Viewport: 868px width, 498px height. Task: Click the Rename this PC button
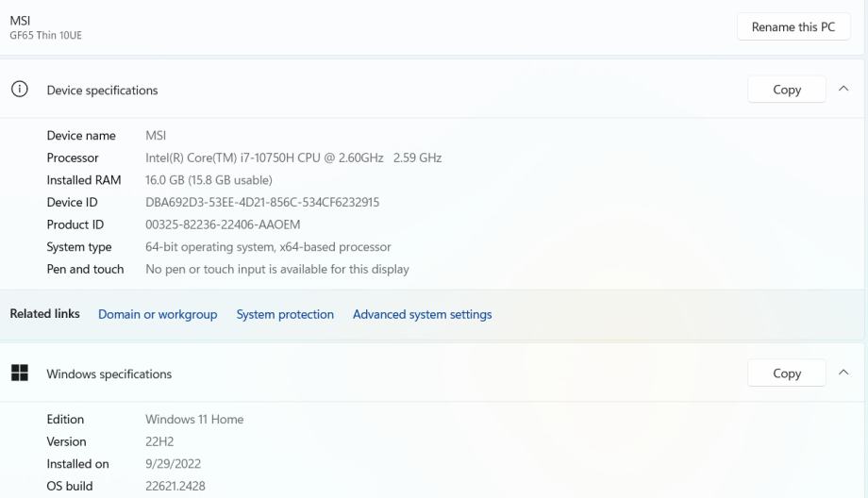pos(793,27)
